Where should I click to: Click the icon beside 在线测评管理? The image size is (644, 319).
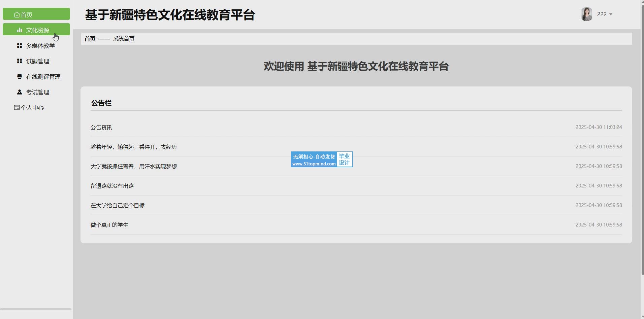[x=20, y=76]
